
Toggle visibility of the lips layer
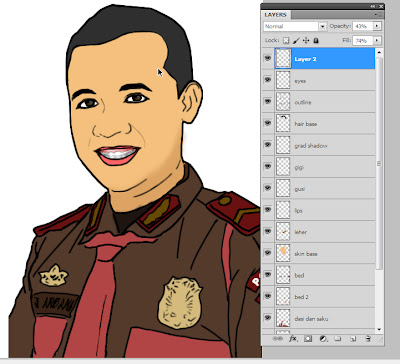[x=268, y=210]
